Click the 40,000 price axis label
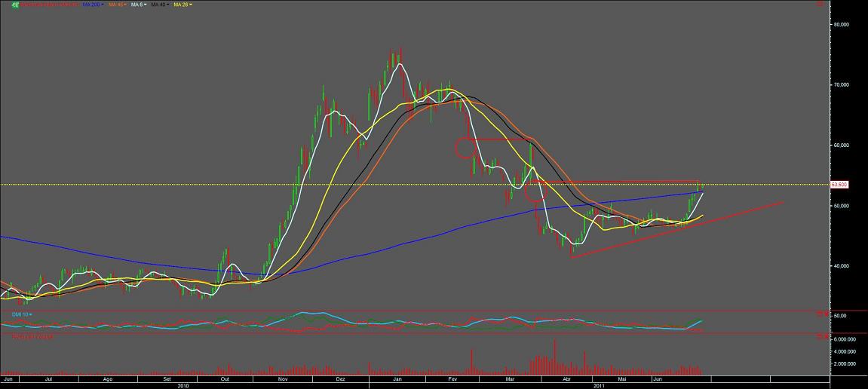Viewport: 868px width, 389px height. tap(842, 265)
